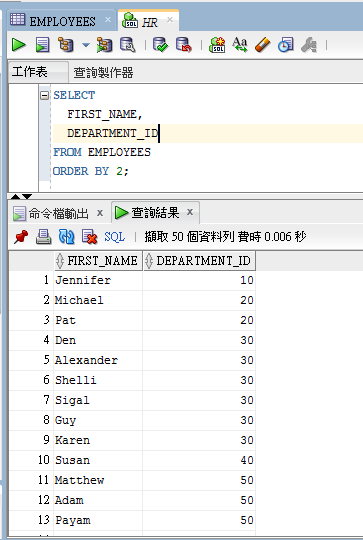
Task: Open SQL Tuning Advisor icon
Action: pyautogui.click(x=127, y=45)
